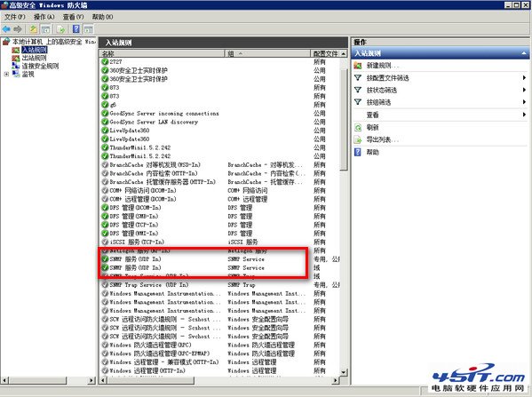Click the 查看 action label in actions pane
The width and height of the screenshot is (532, 397).
[x=372, y=115]
